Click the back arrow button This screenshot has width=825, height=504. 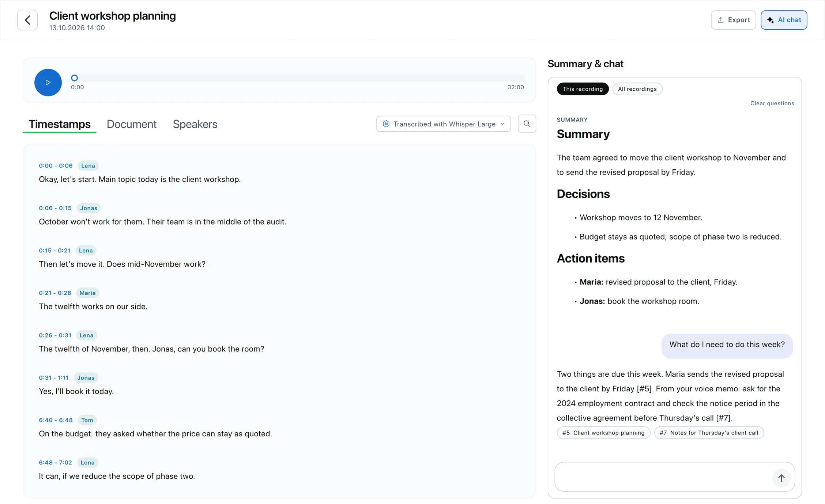27,20
